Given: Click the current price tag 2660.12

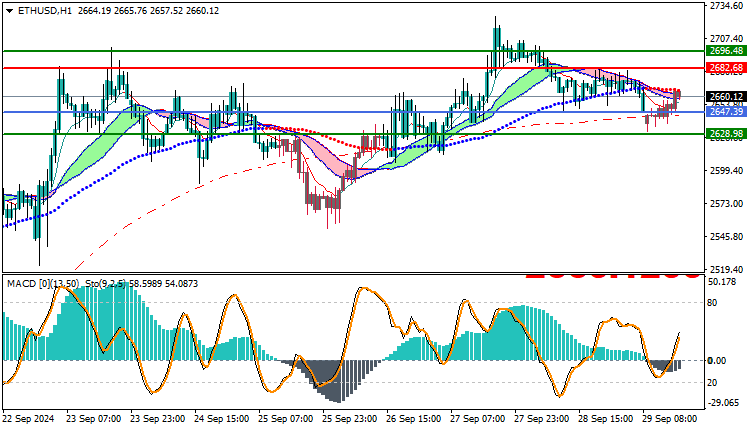Looking at the screenshot, I should point(726,97).
